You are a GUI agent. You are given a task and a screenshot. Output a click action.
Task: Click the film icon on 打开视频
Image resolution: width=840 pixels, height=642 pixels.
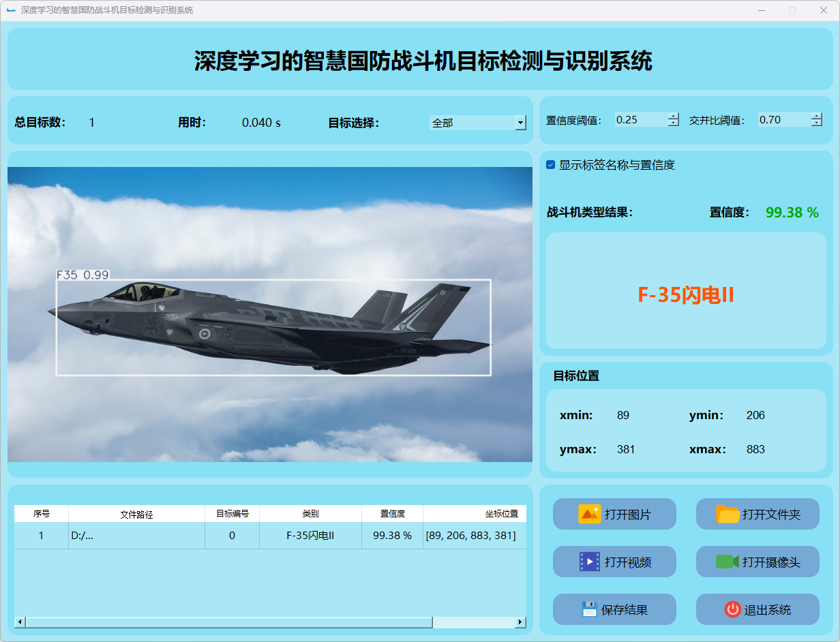[589, 562]
